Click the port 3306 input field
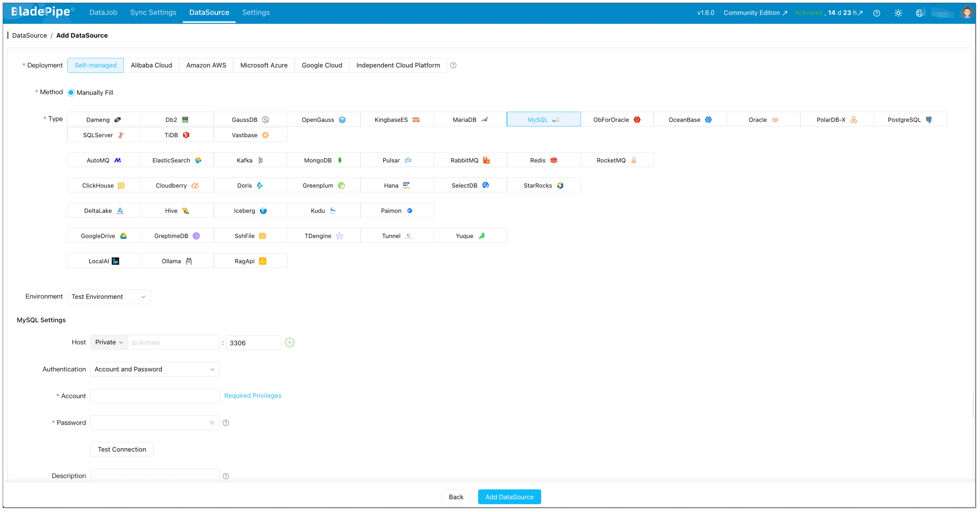Viewport: 980px width, 512px height. pyautogui.click(x=253, y=343)
